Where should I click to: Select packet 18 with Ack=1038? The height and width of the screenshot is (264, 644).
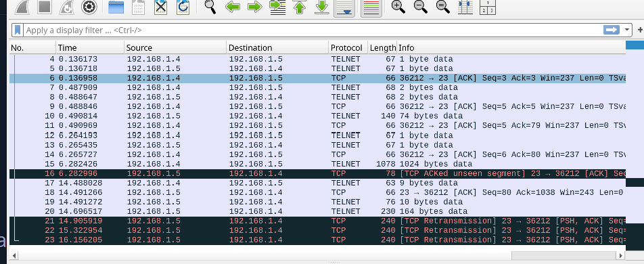click(x=317, y=192)
